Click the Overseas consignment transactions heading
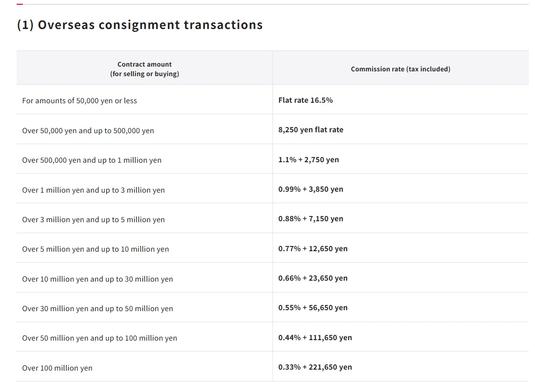The image size is (535, 392). click(140, 25)
